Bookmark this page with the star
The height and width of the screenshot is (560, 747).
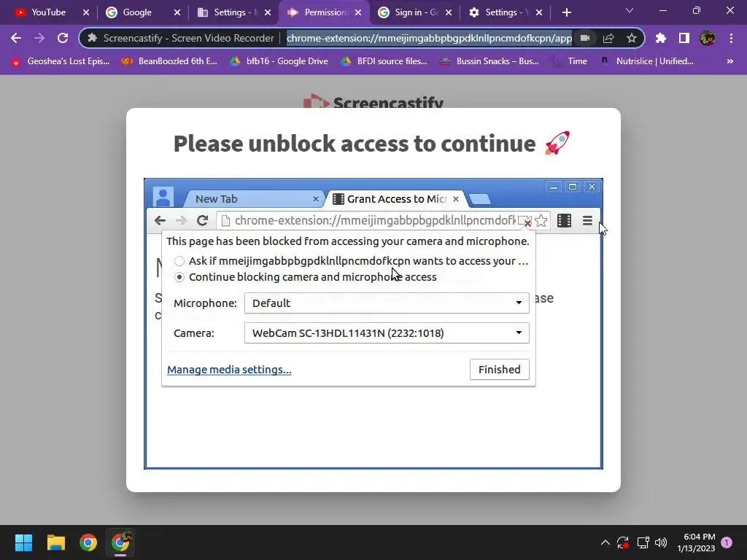(632, 38)
